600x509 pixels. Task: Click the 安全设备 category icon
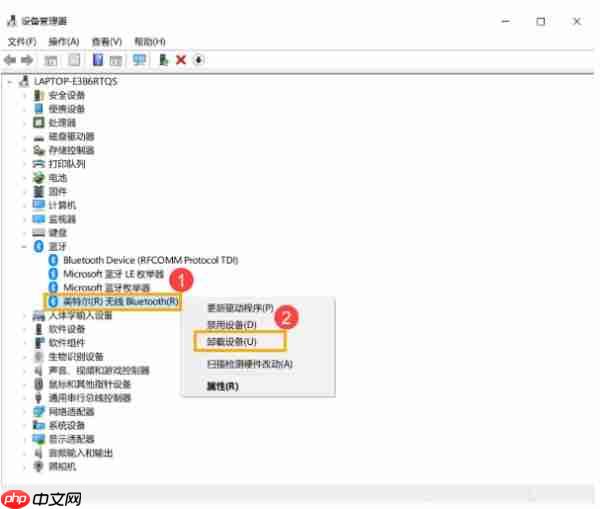39,95
